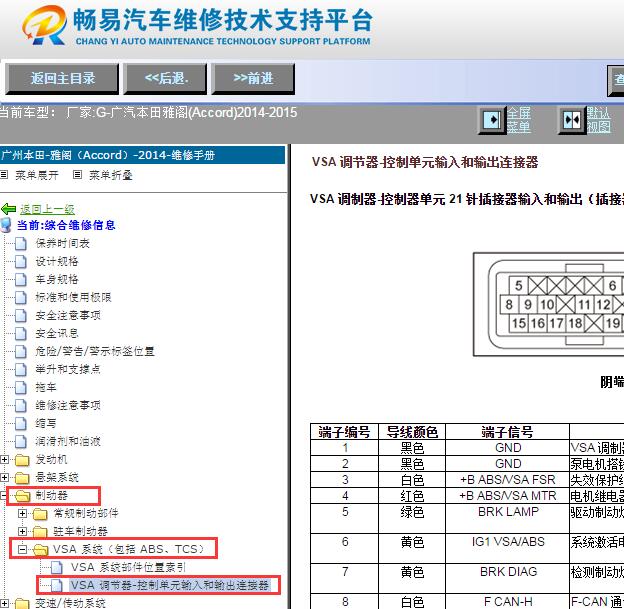Expand the 驻车制动器 node
Screen dimensions: 624x609
[x=23, y=531]
